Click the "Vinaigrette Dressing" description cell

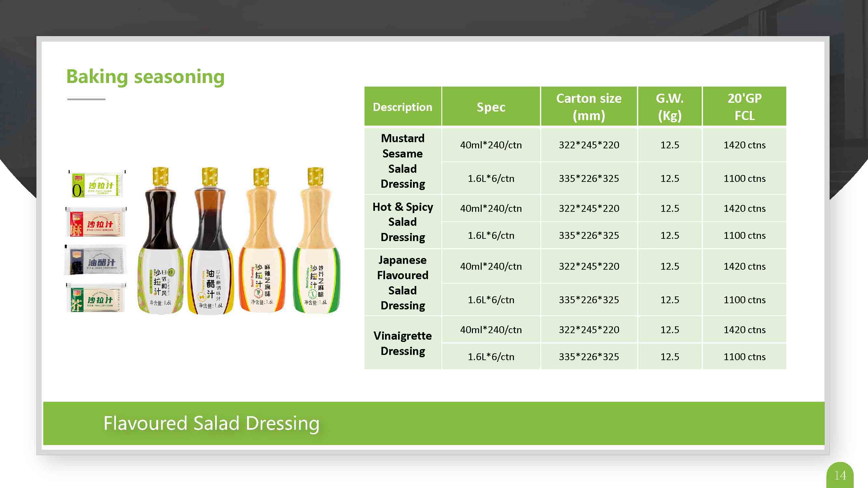(x=403, y=343)
